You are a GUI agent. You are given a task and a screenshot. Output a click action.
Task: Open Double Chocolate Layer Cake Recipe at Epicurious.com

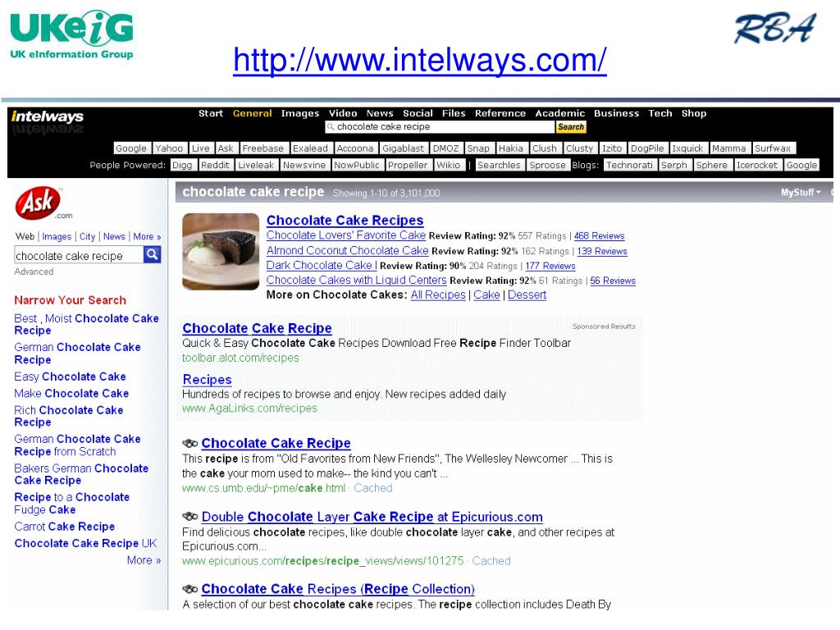pyautogui.click(x=372, y=517)
